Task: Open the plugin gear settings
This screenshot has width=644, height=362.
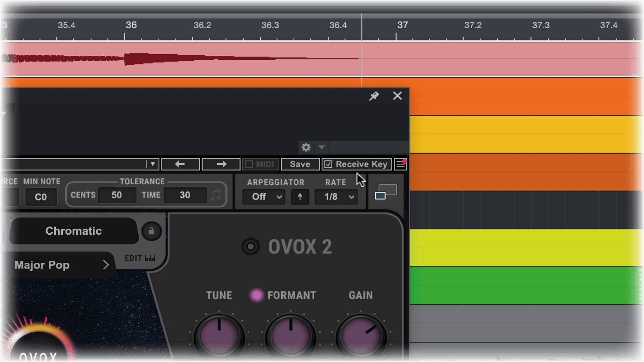Action: [306, 147]
